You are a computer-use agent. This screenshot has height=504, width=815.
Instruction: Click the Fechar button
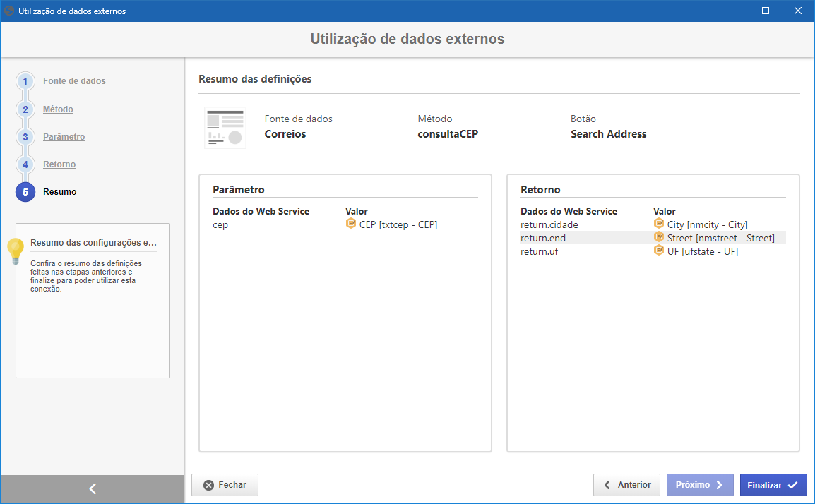[x=225, y=485]
